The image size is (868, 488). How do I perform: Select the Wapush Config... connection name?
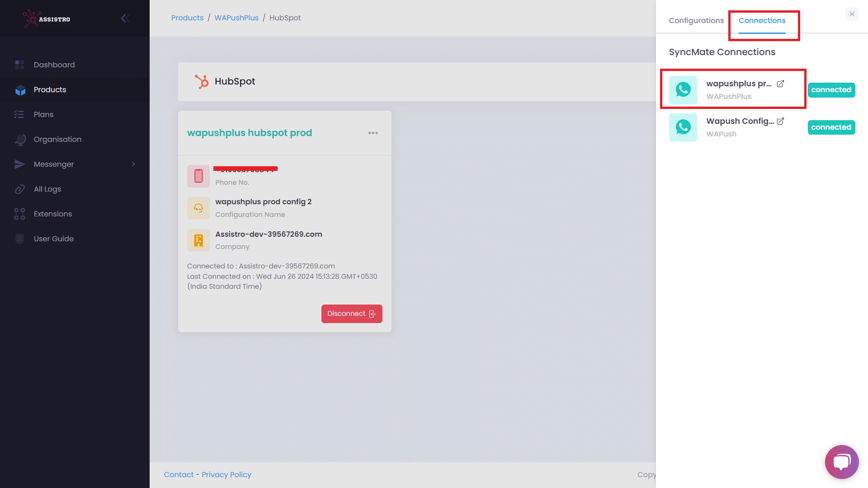[x=740, y=121]
